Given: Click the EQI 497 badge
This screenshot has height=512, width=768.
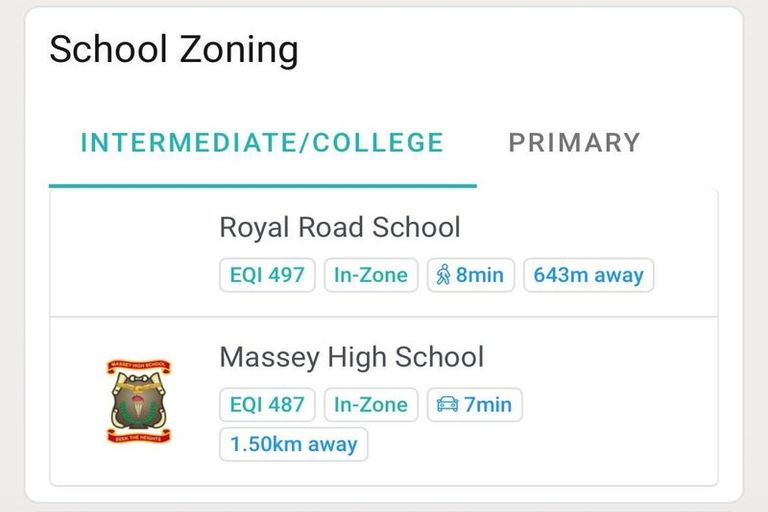Looking at the screenshot, I should coord(267,275).
